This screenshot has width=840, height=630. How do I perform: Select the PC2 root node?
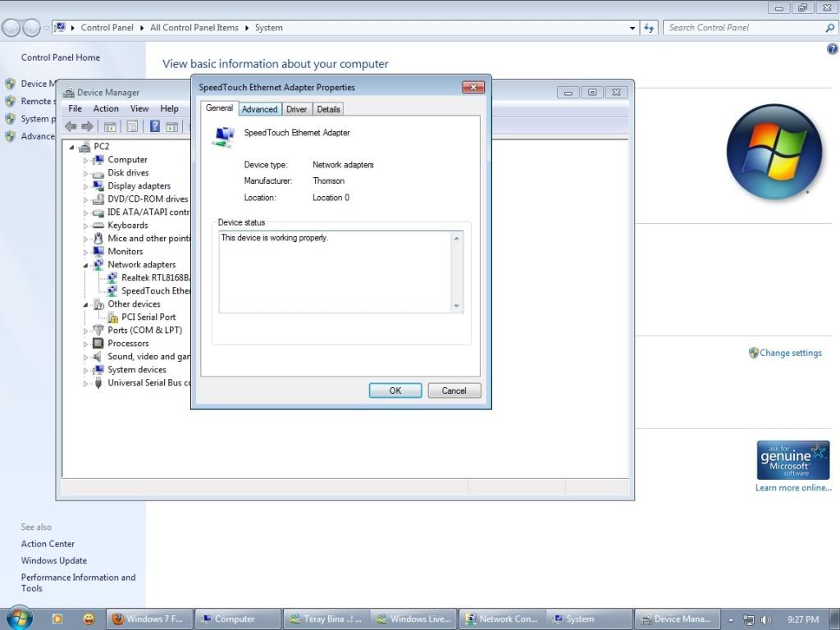click(x=101, y=146)
